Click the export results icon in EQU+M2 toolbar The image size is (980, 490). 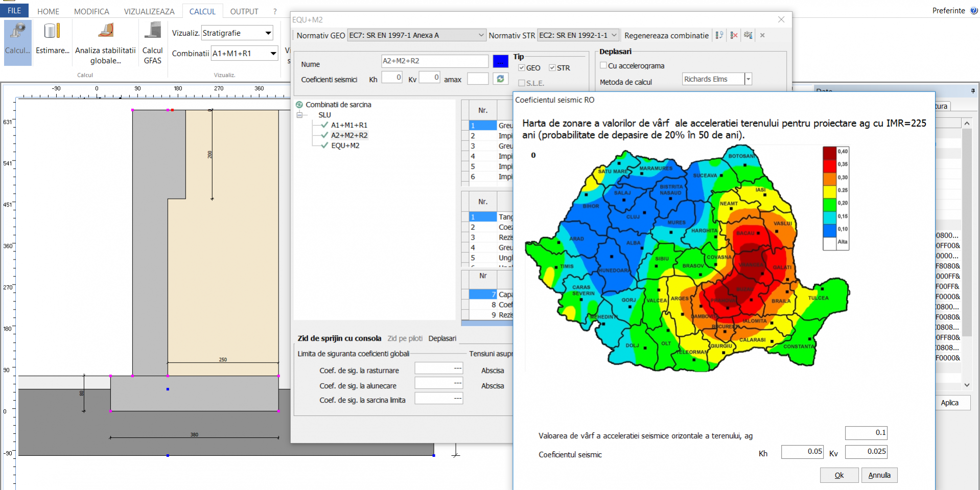(x=748, y=35)
